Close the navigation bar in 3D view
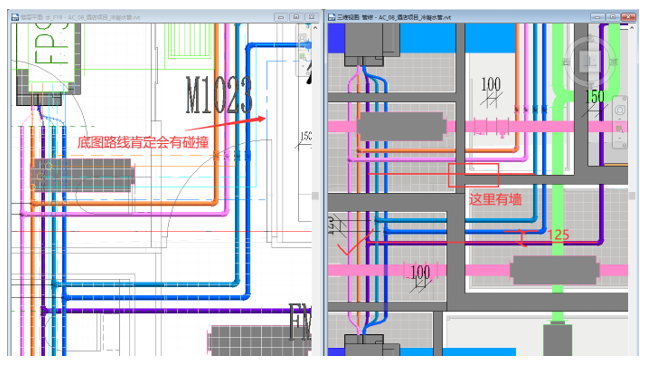647x367 pixels. (x=624, y=99)
